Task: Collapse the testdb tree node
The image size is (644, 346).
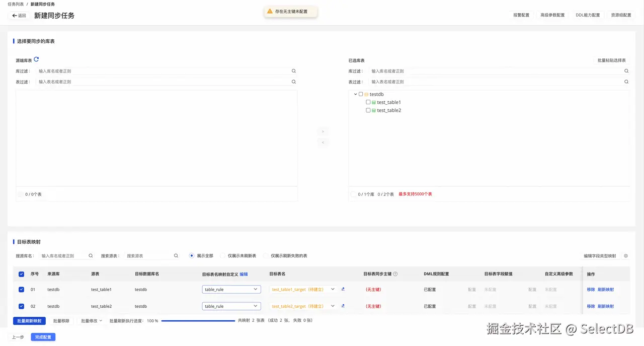Action: click(x=355, y=94)
